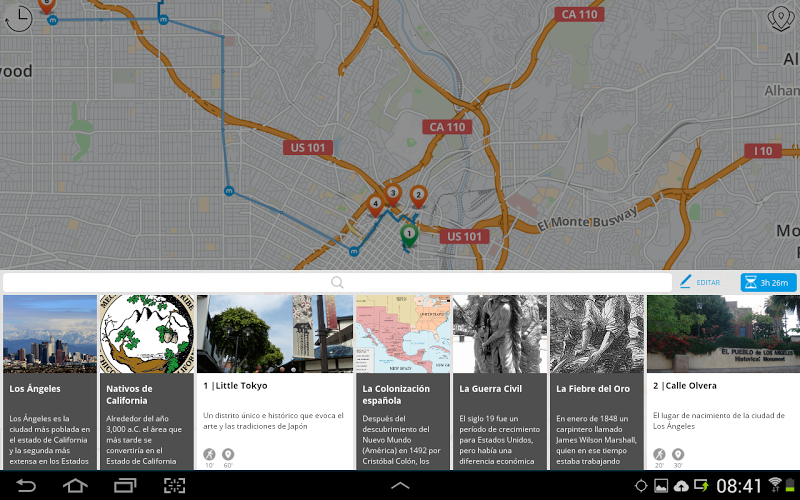The width and height of the screenshot is (800, 500).
Task: Tap the US 101 label near Hollywood freeway
Action: click(308, 148)
